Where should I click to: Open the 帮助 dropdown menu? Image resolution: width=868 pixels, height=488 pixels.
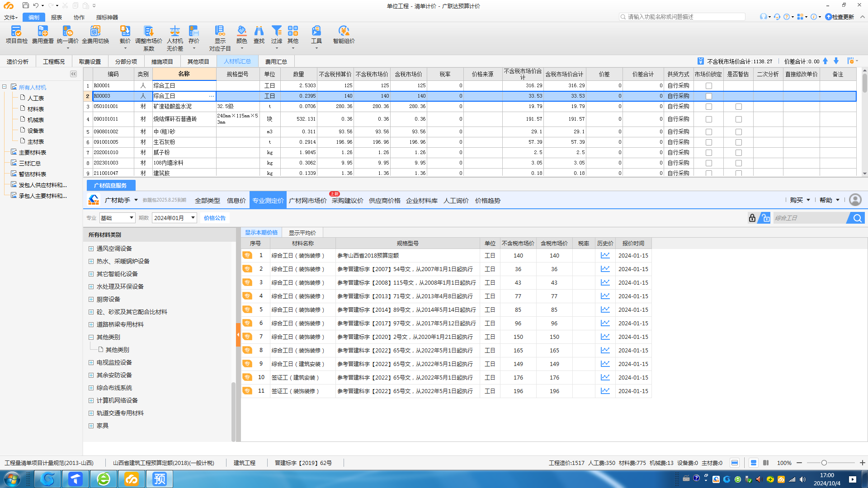(x=830, y=200)
